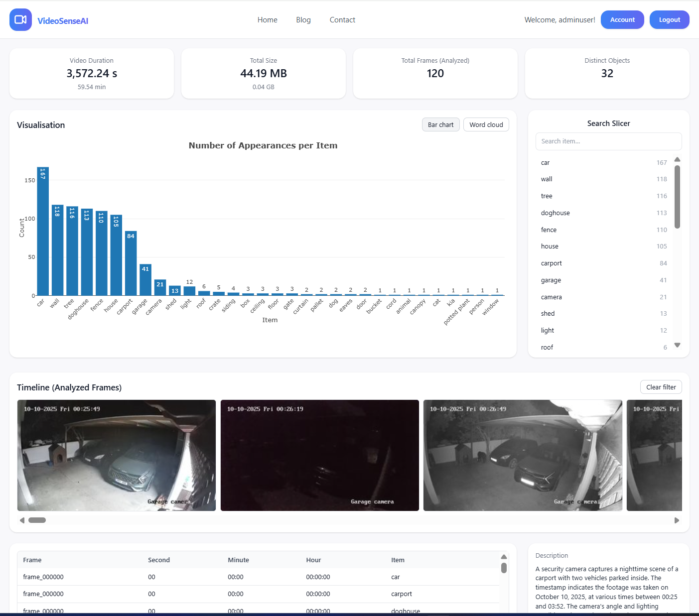The width and height of the screenshot is (699, 616).
Task: Select doghouse in the search slicer list
Action: coord(555,213)
